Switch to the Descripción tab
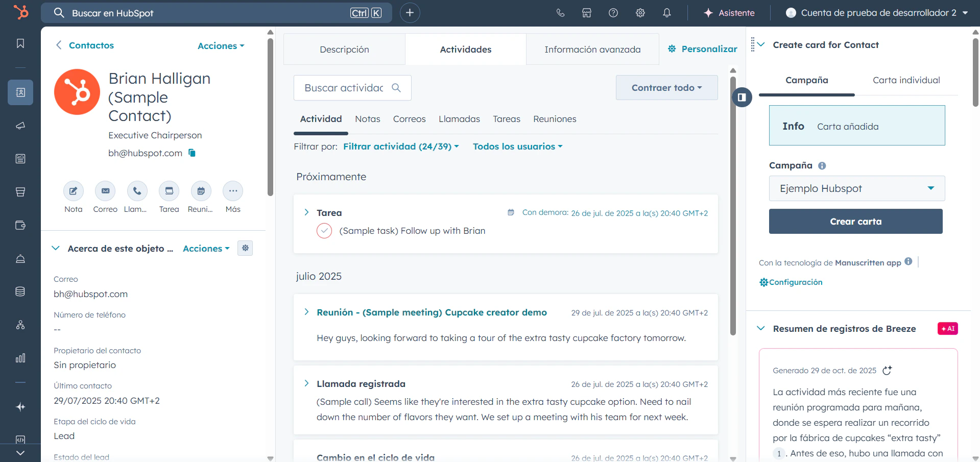The width and height of the screenshot is (980, 462). (344, 50)
